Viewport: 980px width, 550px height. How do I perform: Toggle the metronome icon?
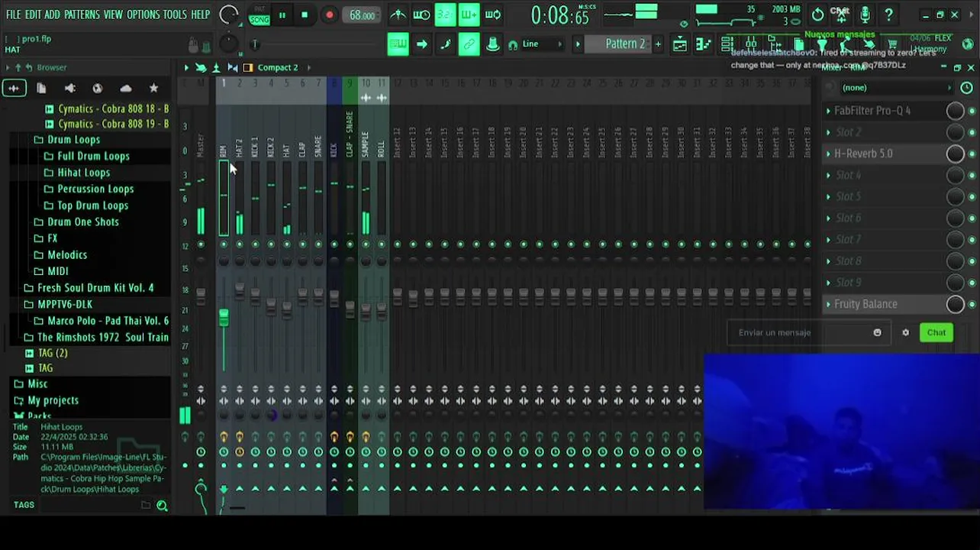(x=398, y=15)
